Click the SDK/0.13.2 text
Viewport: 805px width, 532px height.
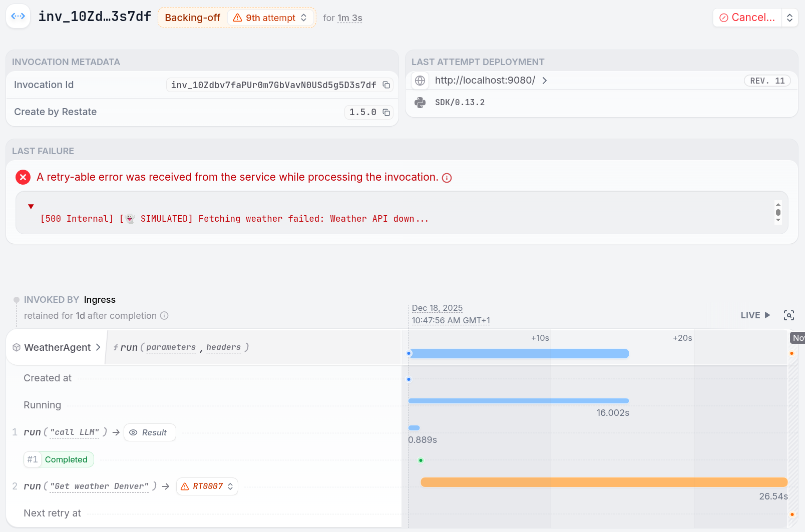[460, 103]
